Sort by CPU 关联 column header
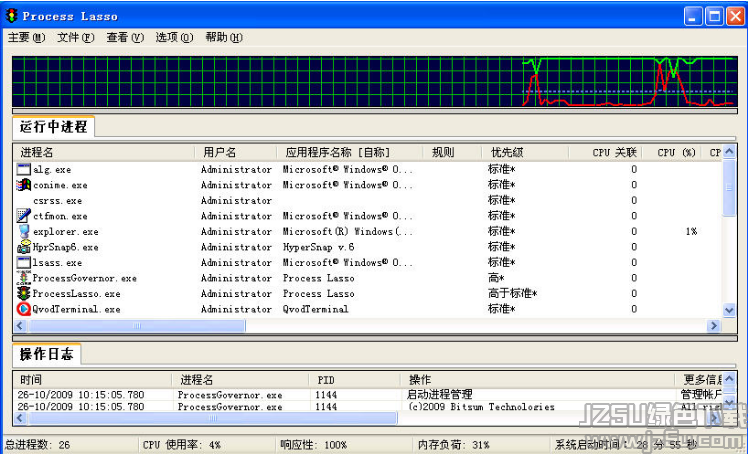749x454 pixels. coord(605,152)
